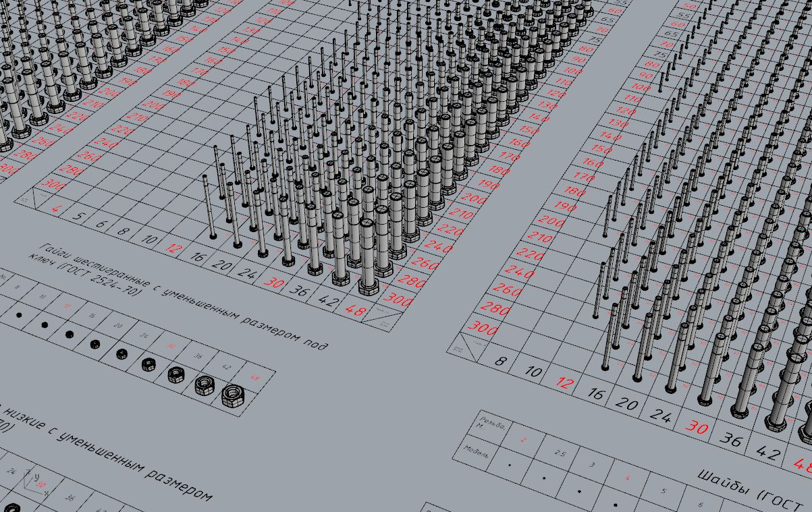Click red '2' column header in washer table
Viewport: 812px width, 512px height.
(x=524, y=439)
